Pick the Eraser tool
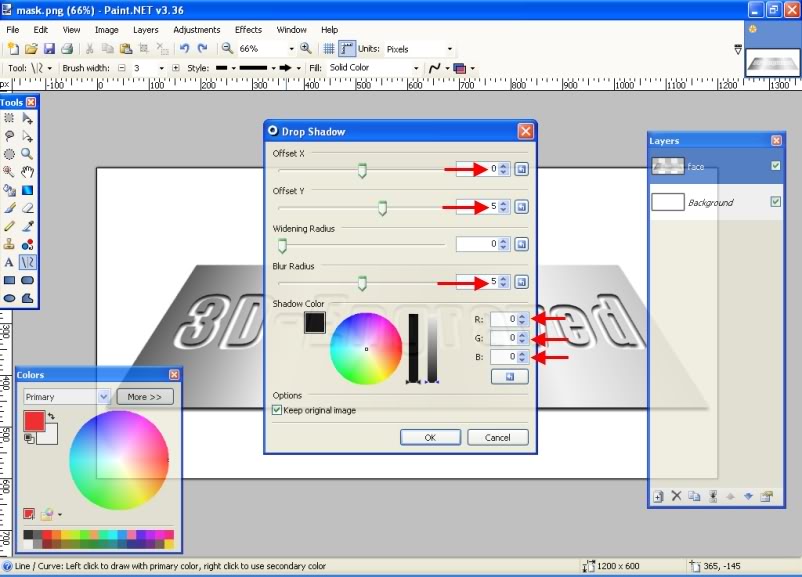802x577 pixels. (27, 208)
